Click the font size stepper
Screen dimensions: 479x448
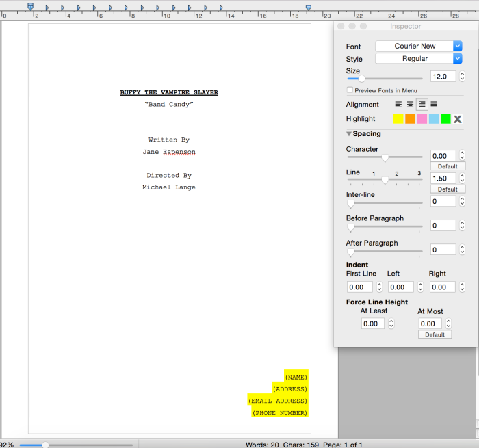tap(462, 77)
